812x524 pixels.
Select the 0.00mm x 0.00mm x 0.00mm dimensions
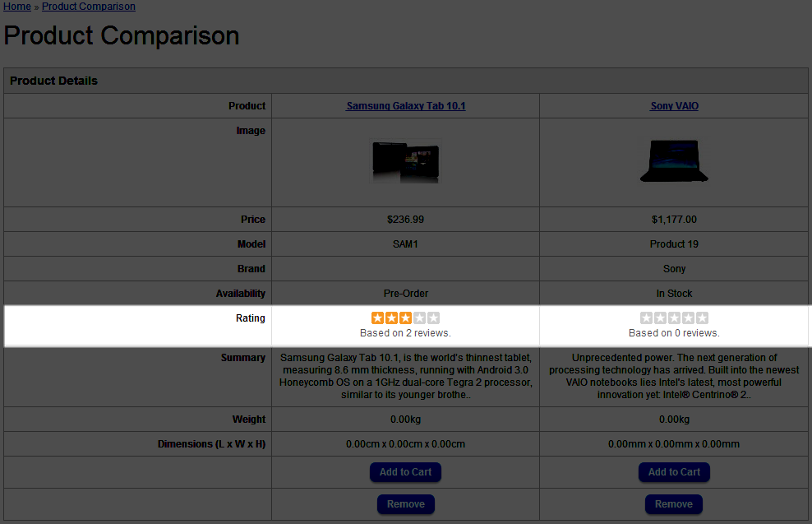pyautogui.click(x=674, y=444)
